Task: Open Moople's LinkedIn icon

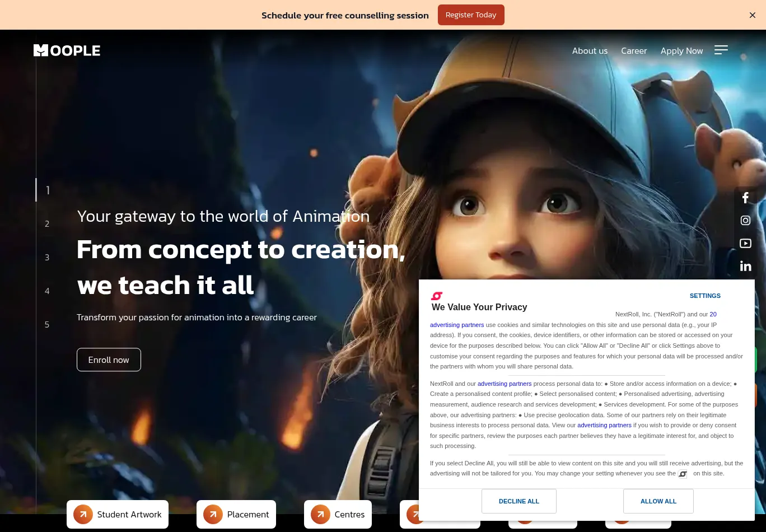Action: click(745, 266)
